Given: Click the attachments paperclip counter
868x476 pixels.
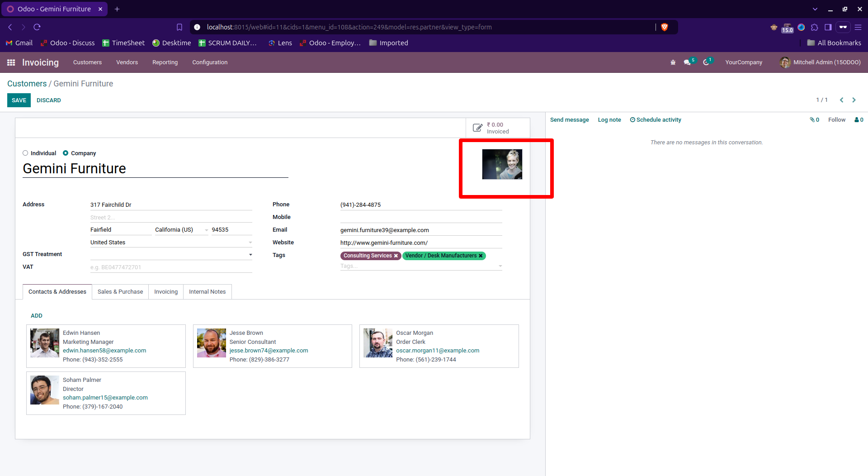Looking at the screenshot, I should (814, 120).
